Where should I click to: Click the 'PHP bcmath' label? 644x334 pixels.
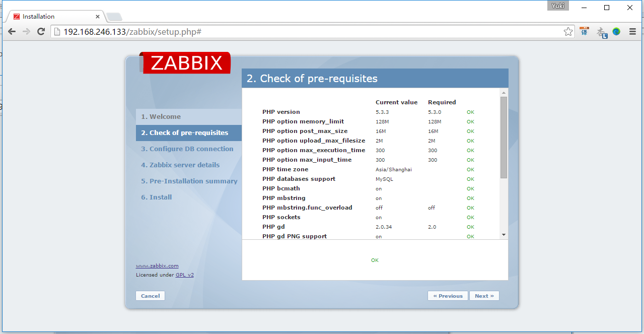pos(281,188)
